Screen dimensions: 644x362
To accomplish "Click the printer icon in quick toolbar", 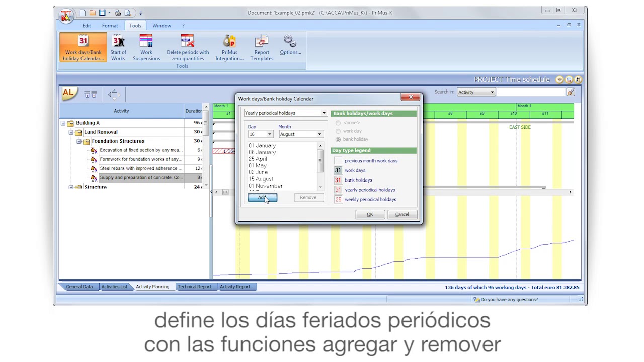I will point(118,13).
